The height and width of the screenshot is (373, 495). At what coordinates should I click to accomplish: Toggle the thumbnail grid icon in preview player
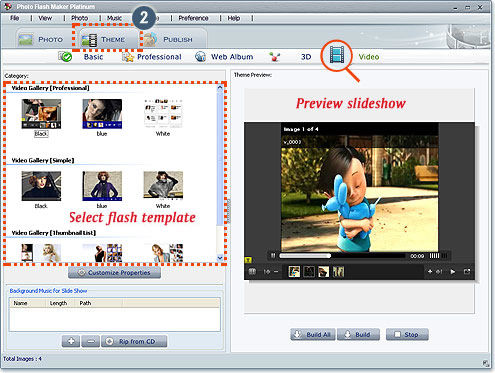252,272
